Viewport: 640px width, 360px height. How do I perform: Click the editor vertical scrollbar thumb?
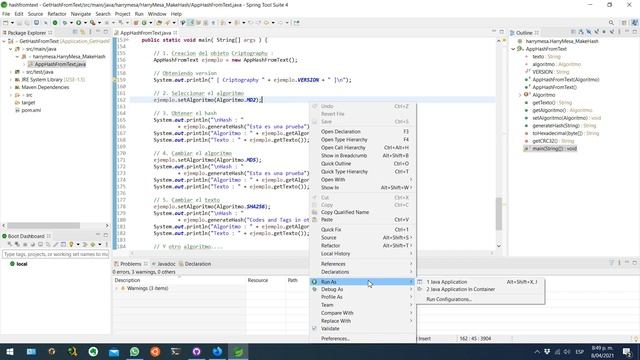[x=499, y=214]
